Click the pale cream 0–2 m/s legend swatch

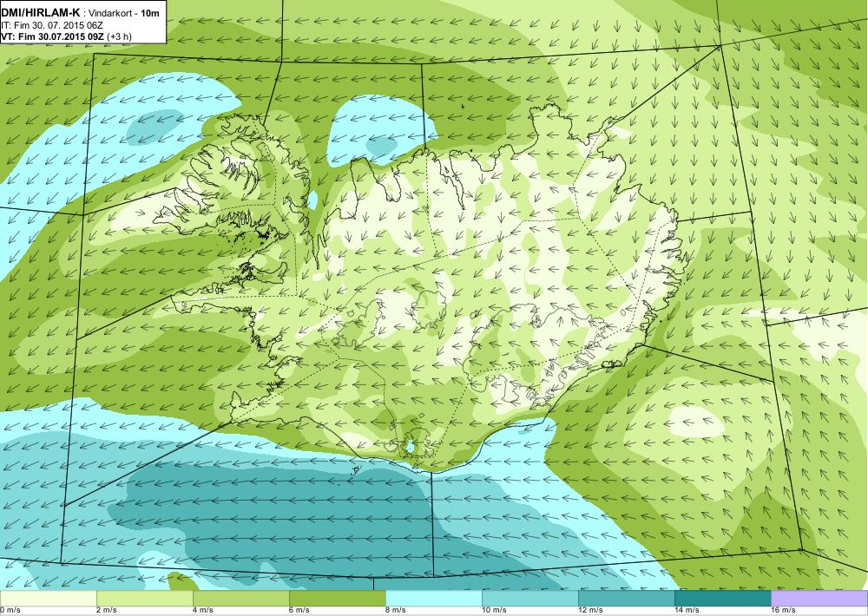[x=48, y=599]
